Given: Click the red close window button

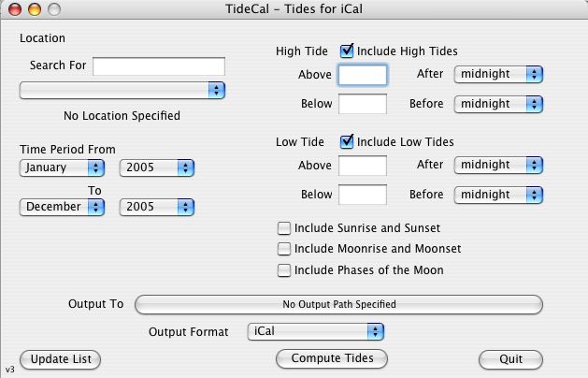Looking at the screenshot, I should click(x=15, y=9).
